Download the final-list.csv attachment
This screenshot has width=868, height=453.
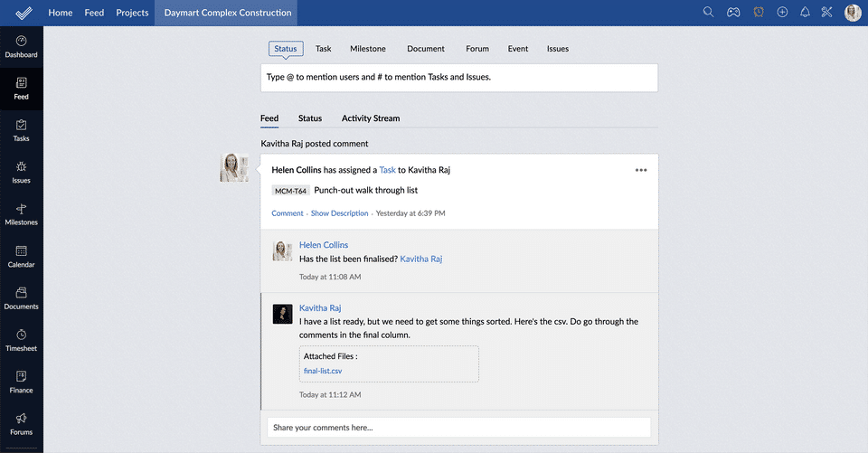(323, 371)
